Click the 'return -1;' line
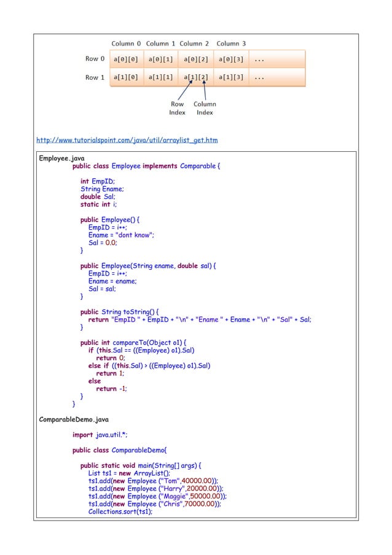392x555 pixels. 111,388
